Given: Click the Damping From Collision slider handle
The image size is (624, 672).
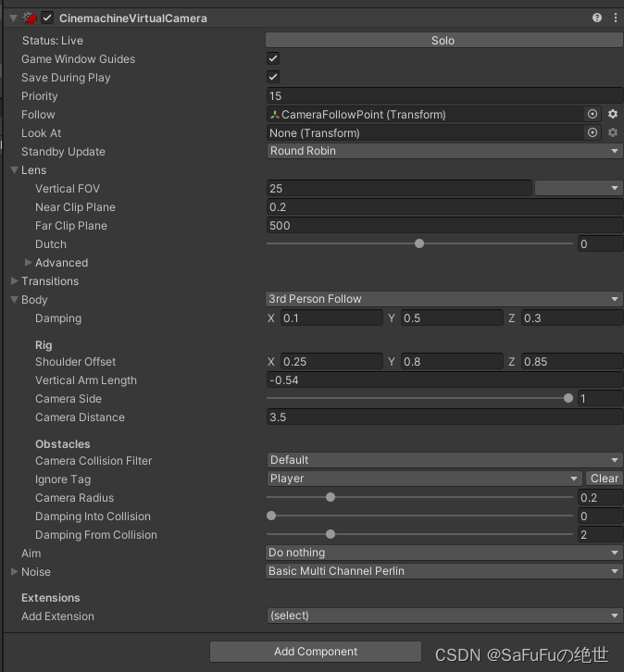Looking at the screenshot, I should (331, 534).
